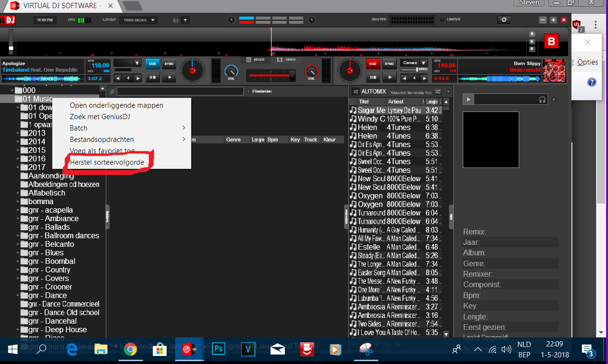Click the browser search input field
Viewport: 608px width, 364px height.
click(180, 91)
